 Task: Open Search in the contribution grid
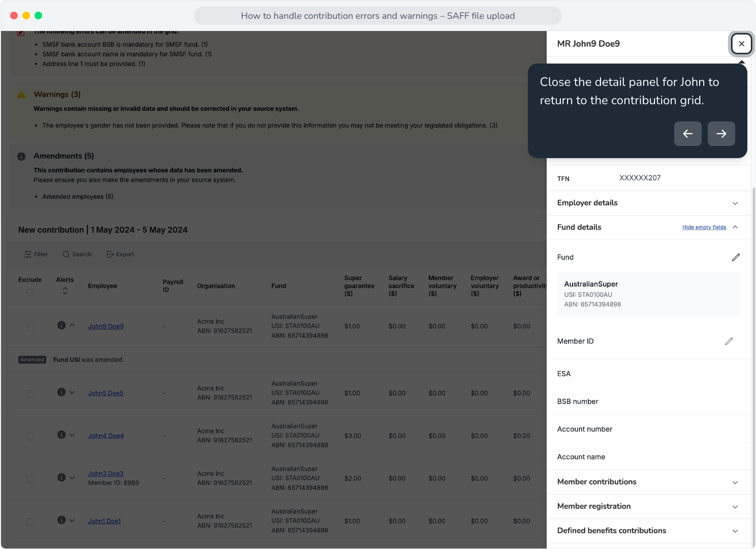click(77, 254)
